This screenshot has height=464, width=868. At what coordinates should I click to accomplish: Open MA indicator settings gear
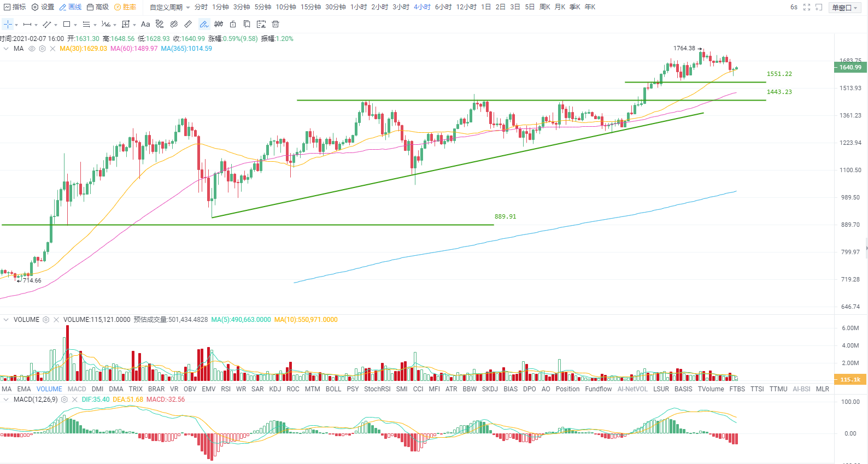pyautogui.click(x=42, y=49)
